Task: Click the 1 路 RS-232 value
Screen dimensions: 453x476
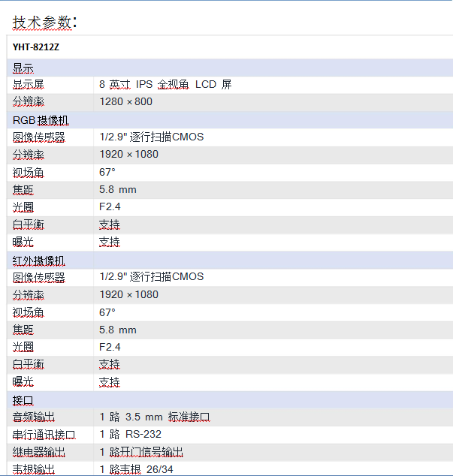Action: [130, 434]
